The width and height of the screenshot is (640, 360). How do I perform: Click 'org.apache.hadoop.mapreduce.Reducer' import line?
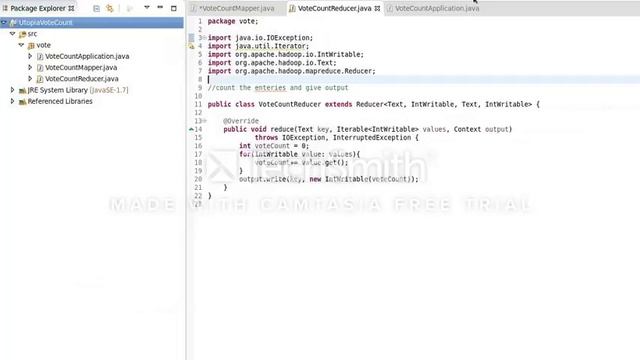pos(291,71)
